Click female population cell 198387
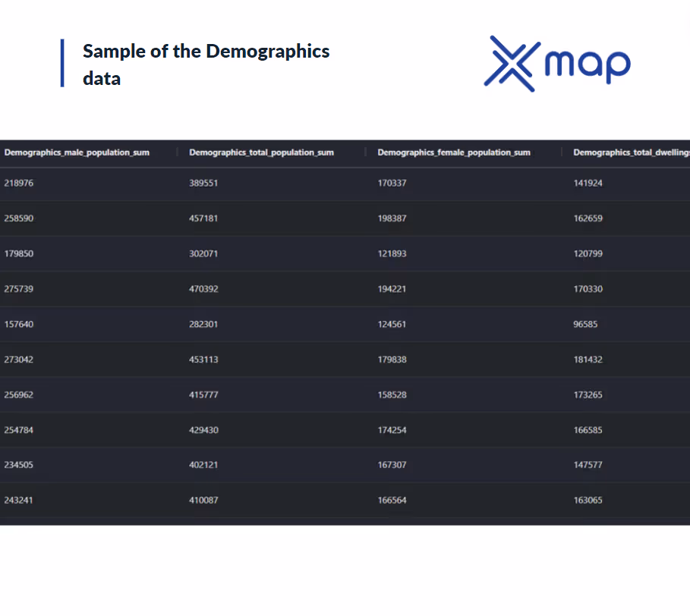 click(x=392, y=218)
